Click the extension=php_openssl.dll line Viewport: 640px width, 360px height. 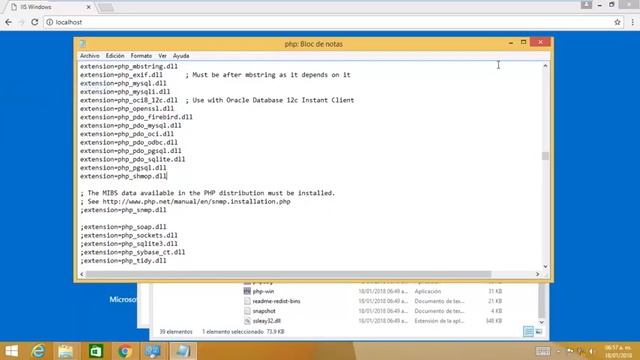coord(127,109)
